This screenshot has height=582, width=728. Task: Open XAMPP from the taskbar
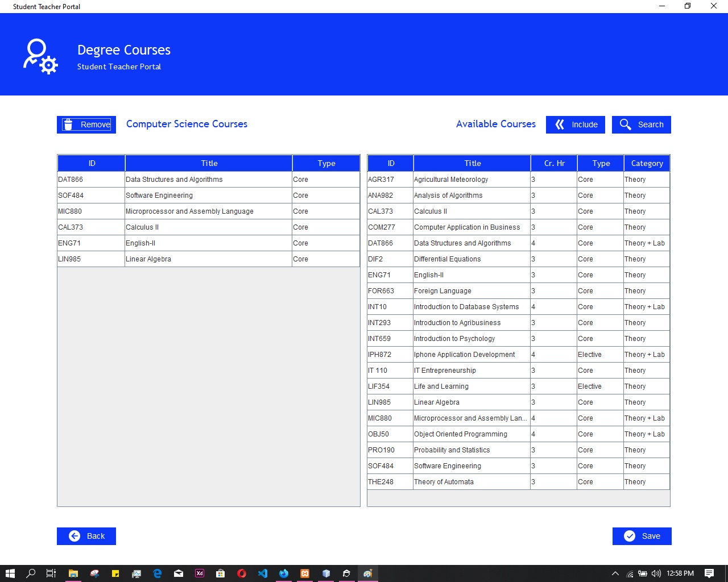coord(305,573)
